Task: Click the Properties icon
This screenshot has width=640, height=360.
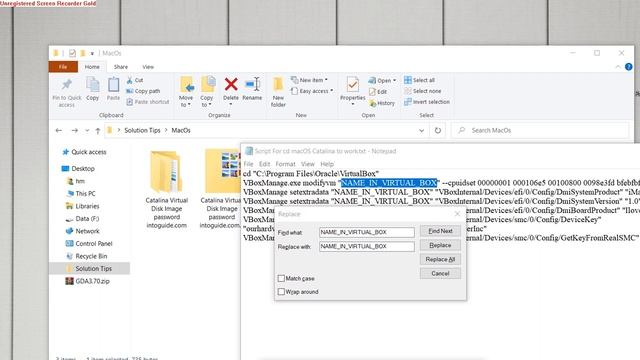Action: pyautogui.click(x=353, y=85)
